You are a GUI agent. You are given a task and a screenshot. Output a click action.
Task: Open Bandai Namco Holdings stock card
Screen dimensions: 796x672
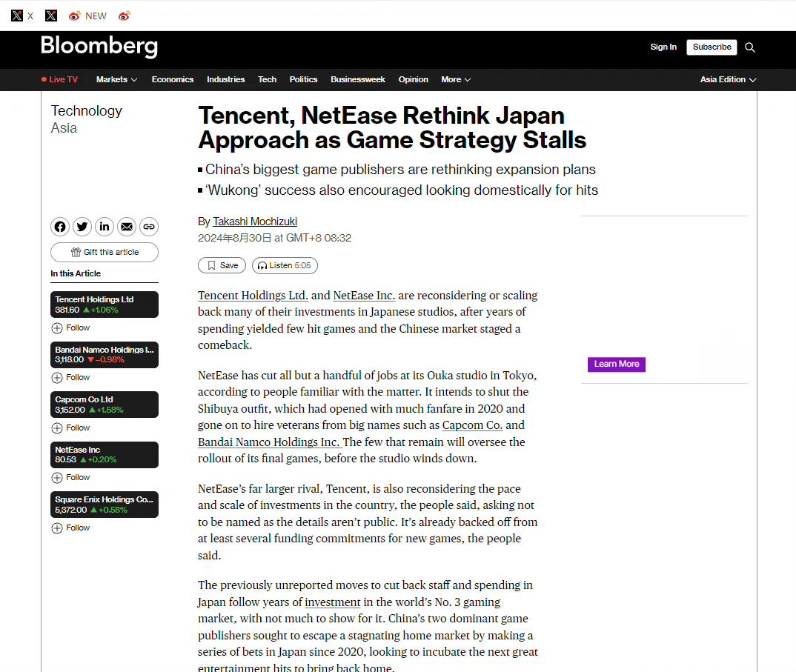pyautogui.click(x=105, y=355)
